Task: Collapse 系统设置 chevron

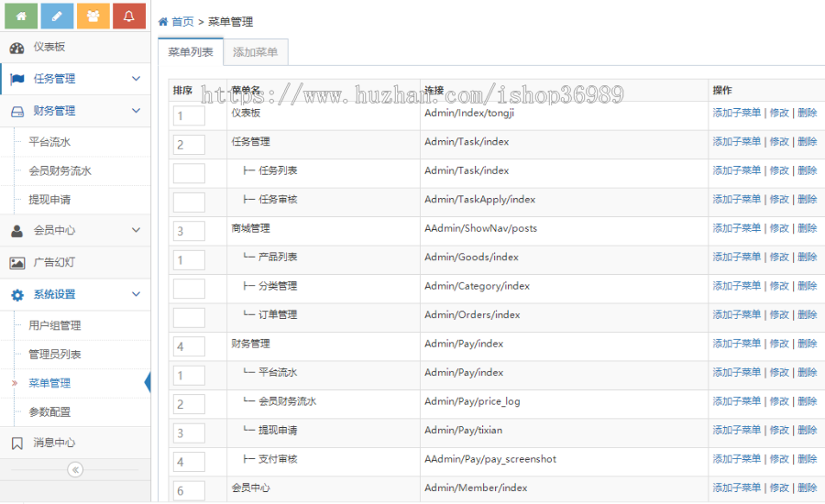Action: (x=136, y=294)
